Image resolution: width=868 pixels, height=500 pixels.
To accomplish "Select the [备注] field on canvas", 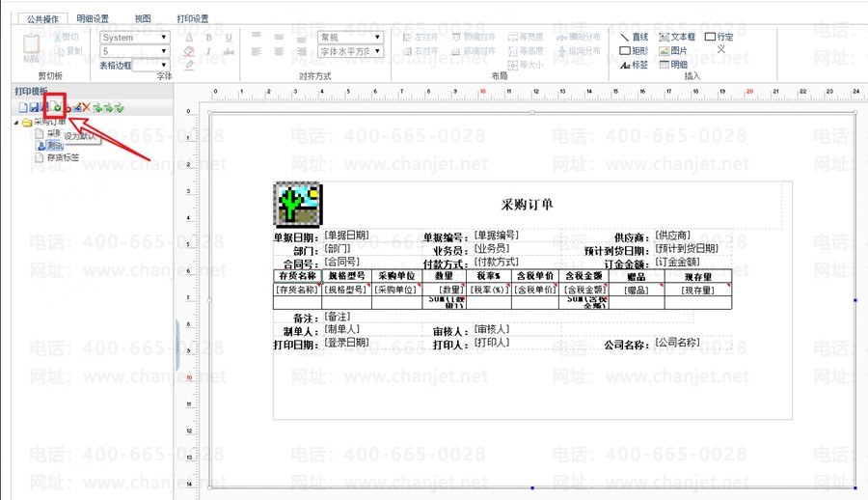I will pos(338,317).
